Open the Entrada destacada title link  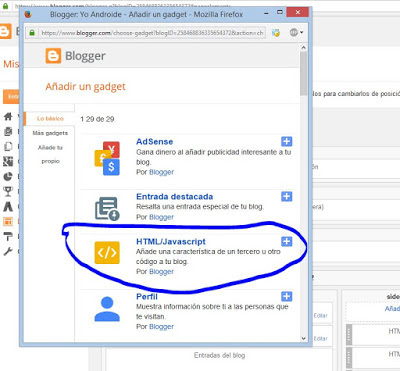click(174, 196)
